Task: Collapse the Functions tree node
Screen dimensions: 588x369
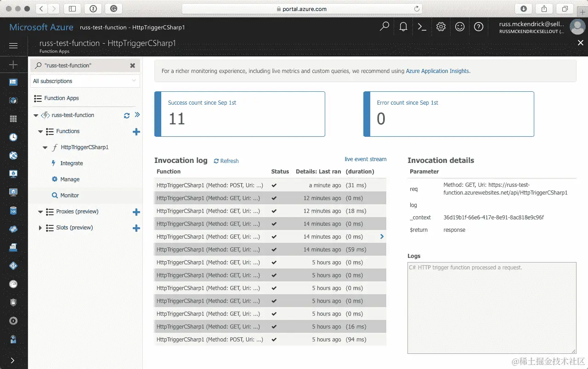Action: click(40, 132)
